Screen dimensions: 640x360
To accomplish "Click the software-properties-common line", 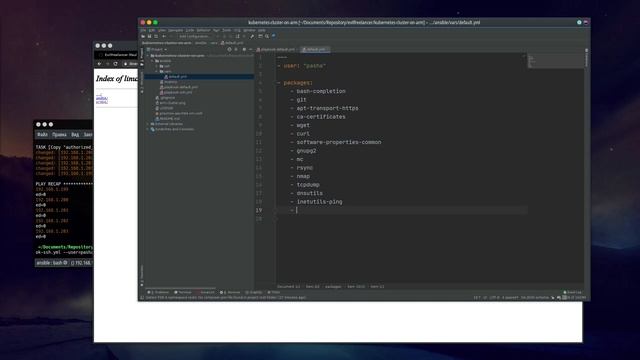I will 339,142.
